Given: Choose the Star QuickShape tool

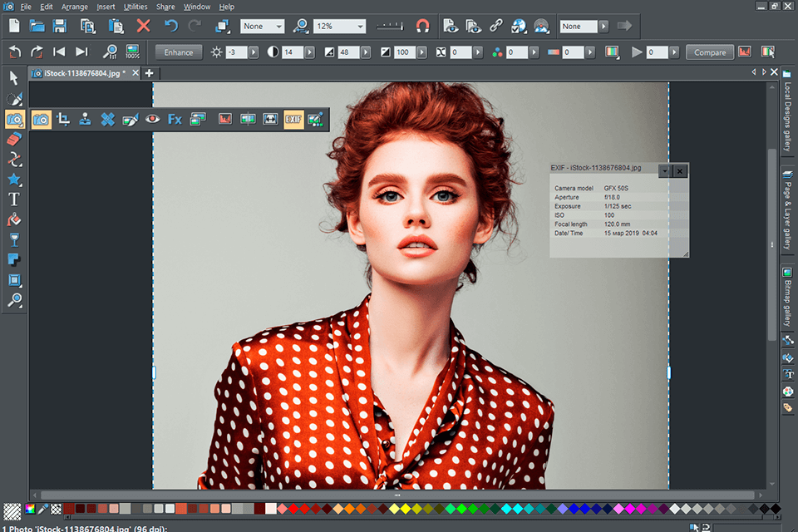Looking at the screenshot, I should pyautogui.click(x=14, y=180).
